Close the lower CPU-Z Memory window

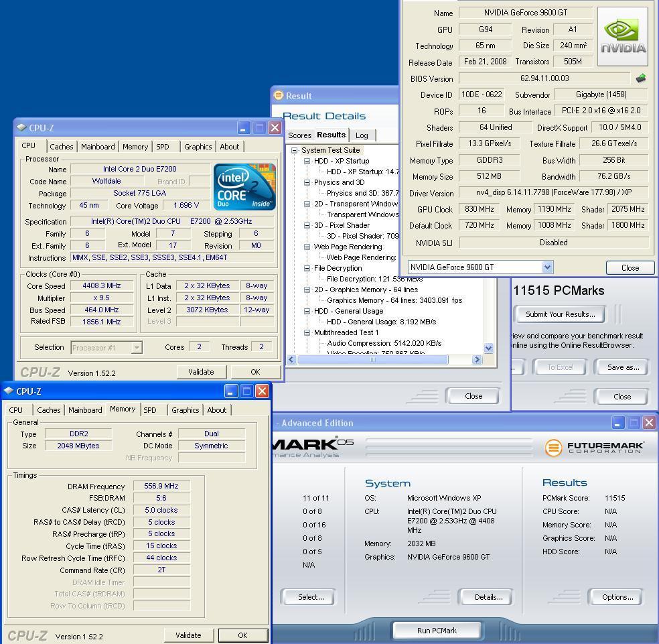pos(263,391)
